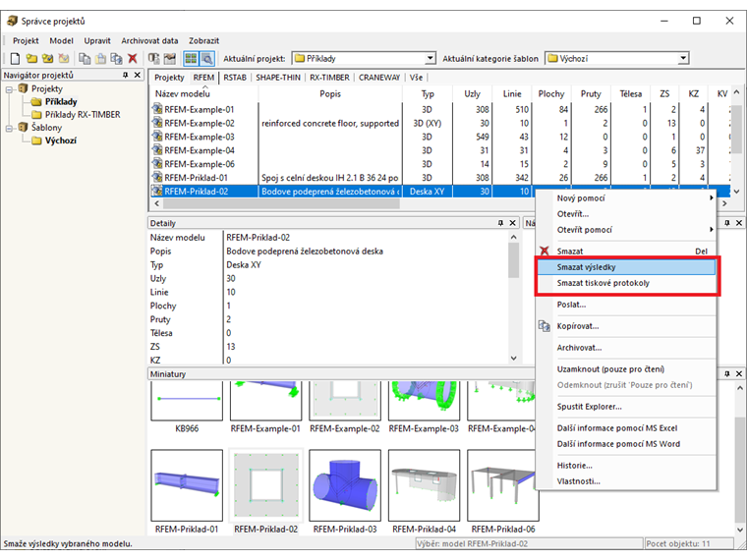Select the Výchozí template folder in tree
Image resolution: width=747 pixels, height=560 pixels.
[61, 140]
